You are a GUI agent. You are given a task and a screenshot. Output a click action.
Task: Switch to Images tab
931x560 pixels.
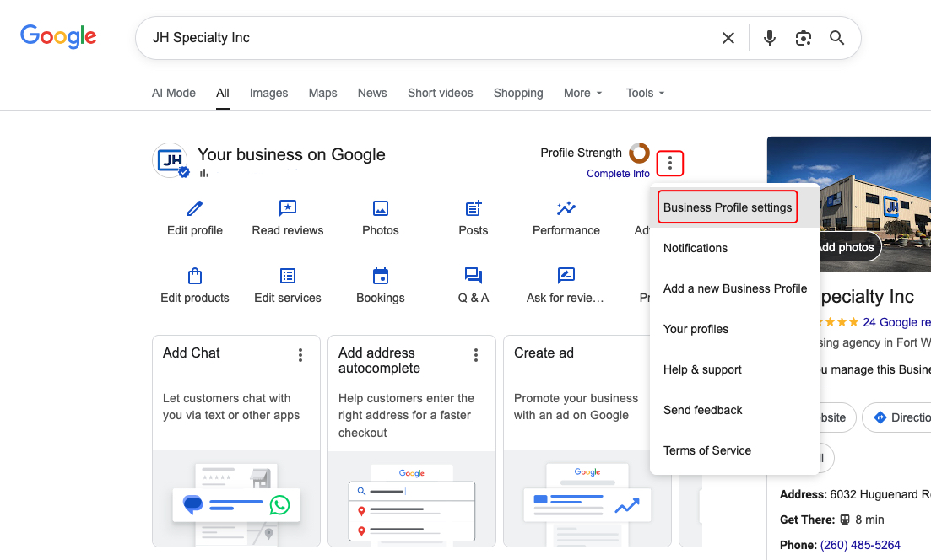point(268,93)
